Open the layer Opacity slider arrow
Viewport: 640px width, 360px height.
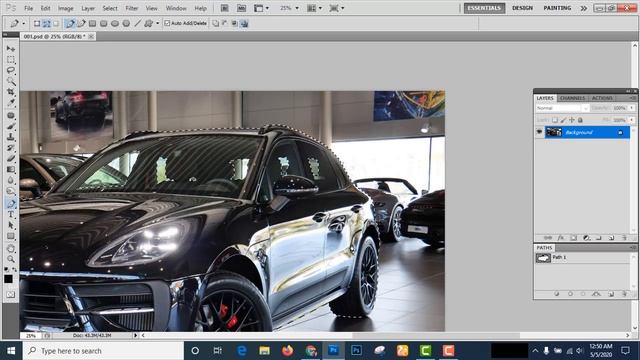[632, 108]
